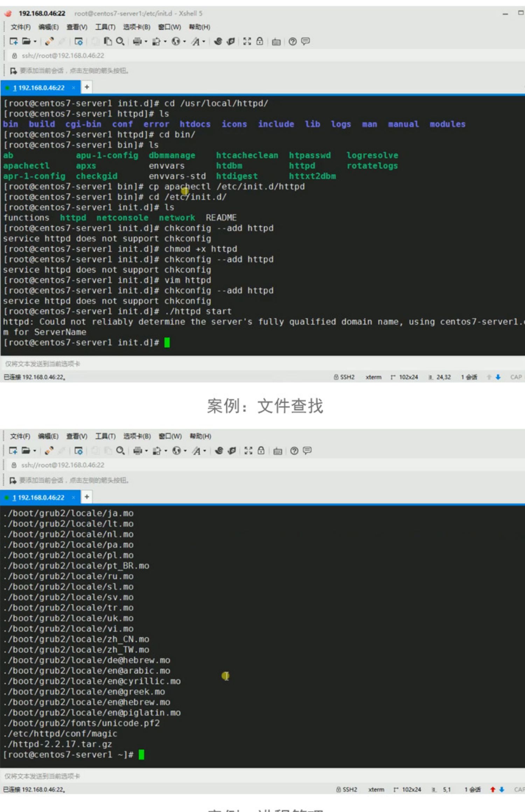Screen dimensions: 525x812
Task: Click the chat bubble icon in init.d window
Action: tap(306, 42)
